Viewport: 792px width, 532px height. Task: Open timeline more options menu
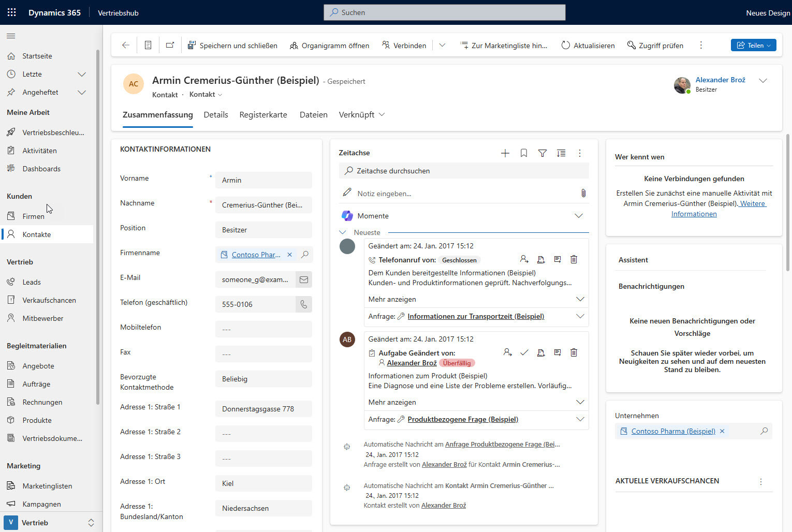click(580, 153)
